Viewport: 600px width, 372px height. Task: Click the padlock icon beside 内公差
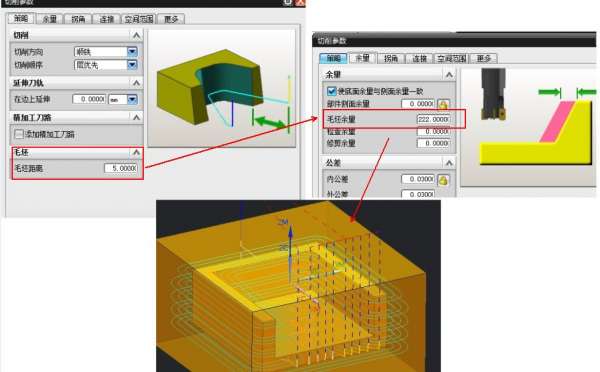[x=443, y=179]
